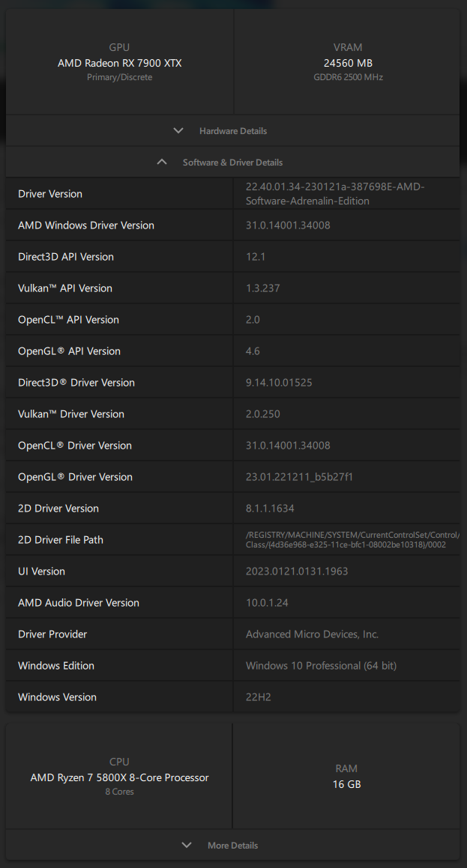This screenshot has height=868, width=467.
Task: Click the Windows Edition row label
Action: tap(56, 665)
